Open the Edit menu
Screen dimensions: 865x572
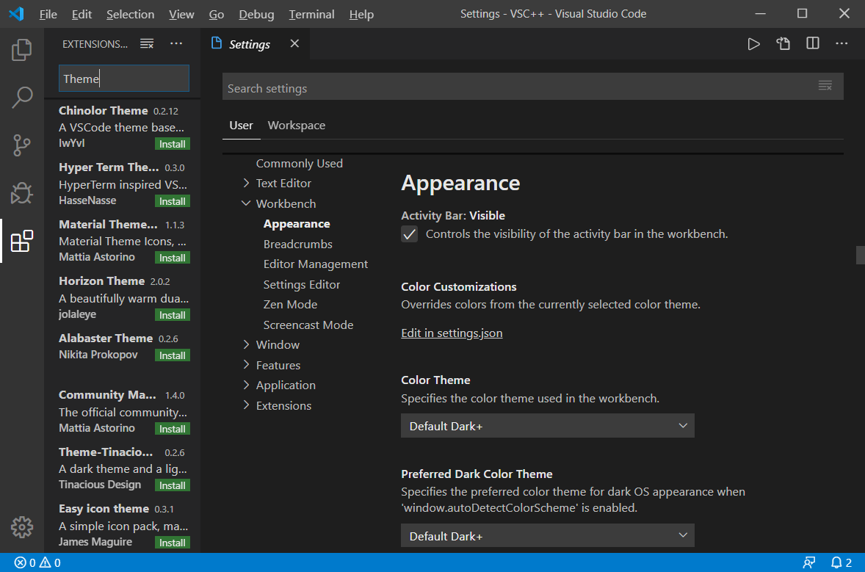point(82,14)
